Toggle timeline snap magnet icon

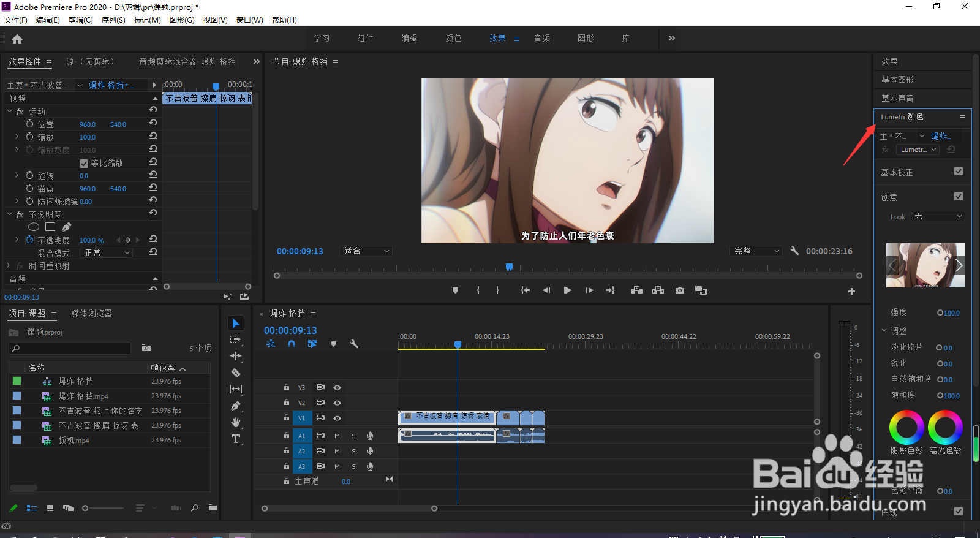(x=292, y=344)
